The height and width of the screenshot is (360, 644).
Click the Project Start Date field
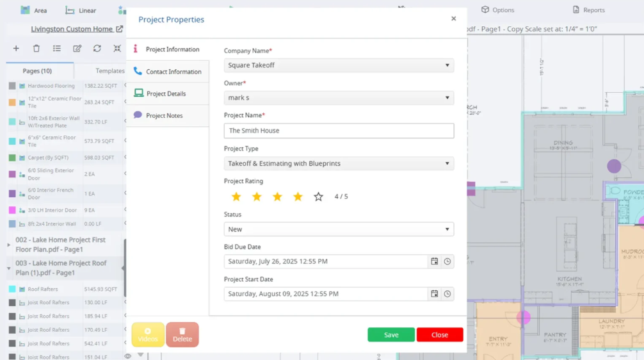click(326, 294)
